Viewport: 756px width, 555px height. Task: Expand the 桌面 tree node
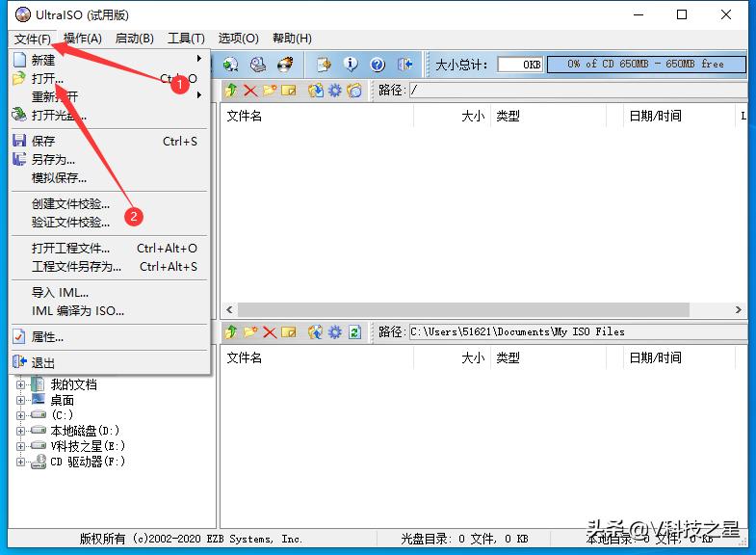[x=21, y=400]
